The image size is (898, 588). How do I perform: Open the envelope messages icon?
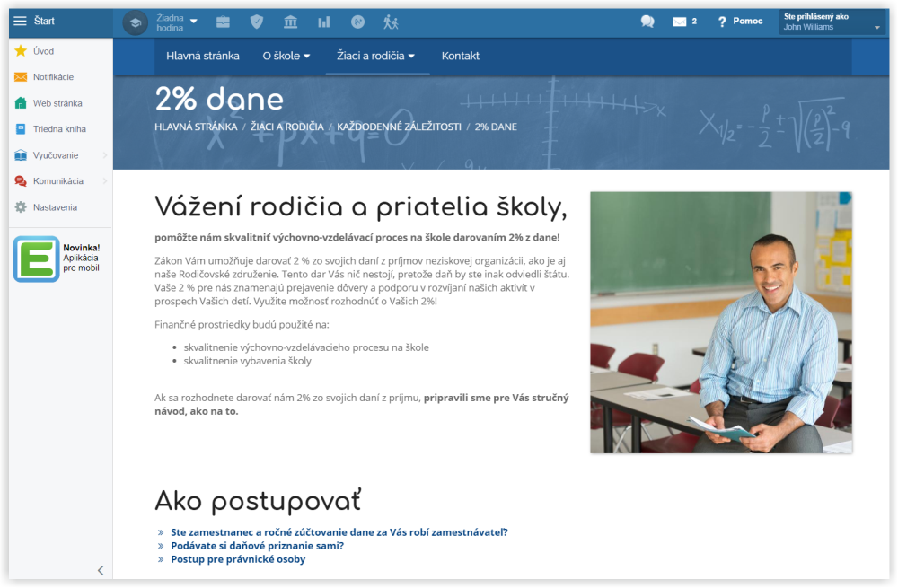point(679,22)
